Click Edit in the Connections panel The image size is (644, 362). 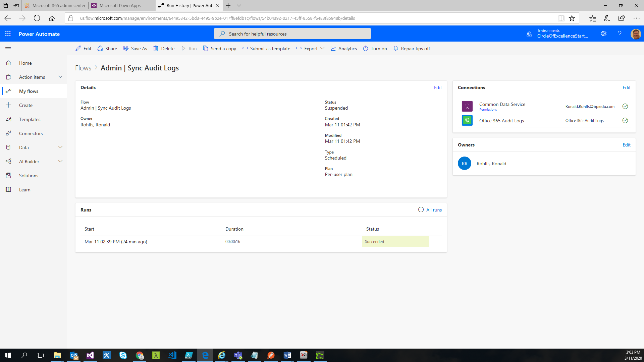(626, 87)
